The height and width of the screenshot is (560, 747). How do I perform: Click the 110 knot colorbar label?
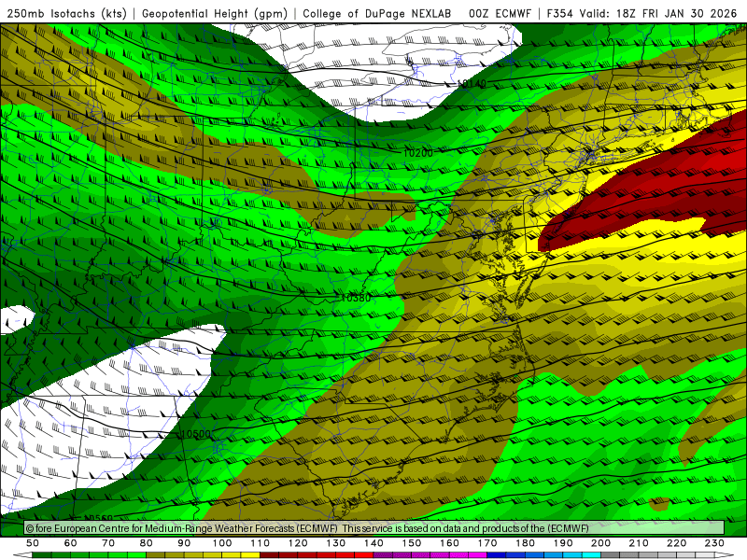261,543
